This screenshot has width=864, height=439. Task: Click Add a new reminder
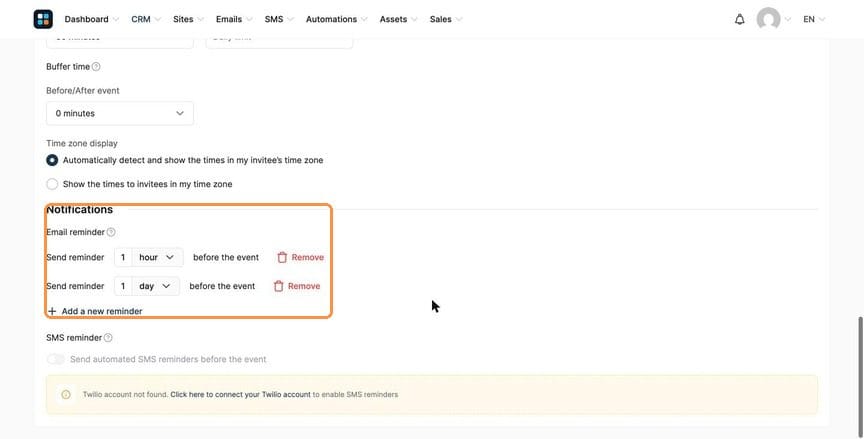click(95, 311)
